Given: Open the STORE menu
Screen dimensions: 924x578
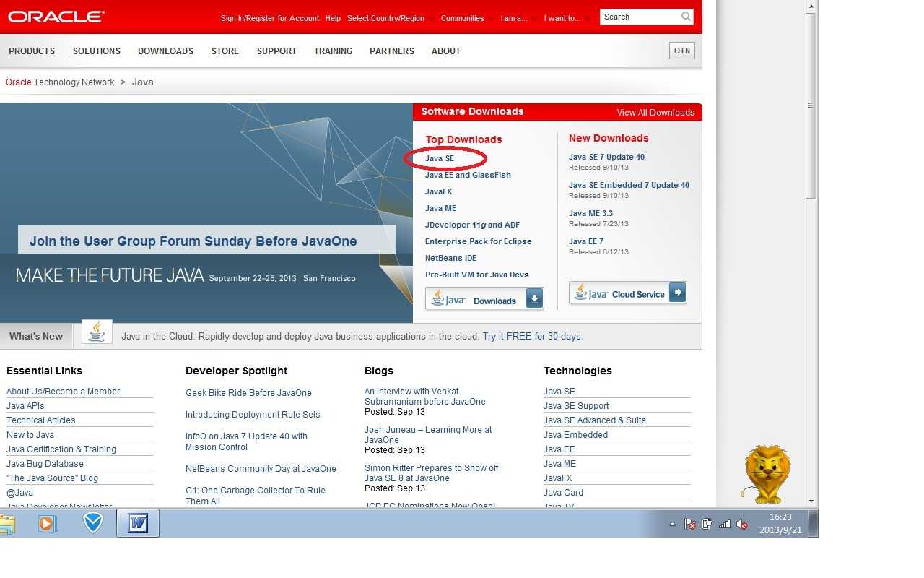Looking at the screenshot, I should coord(225,51).
